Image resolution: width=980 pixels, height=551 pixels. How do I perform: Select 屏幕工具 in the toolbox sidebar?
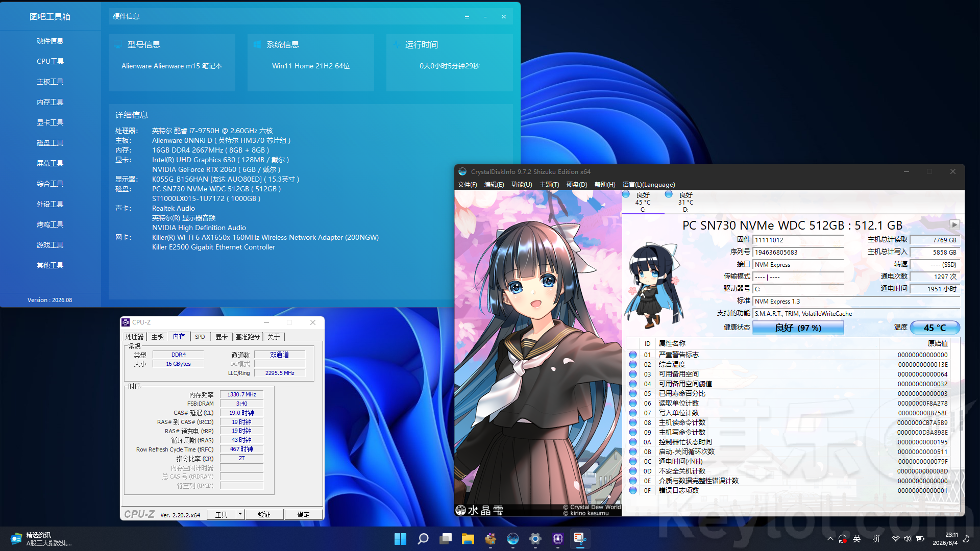tap(50, 163)
